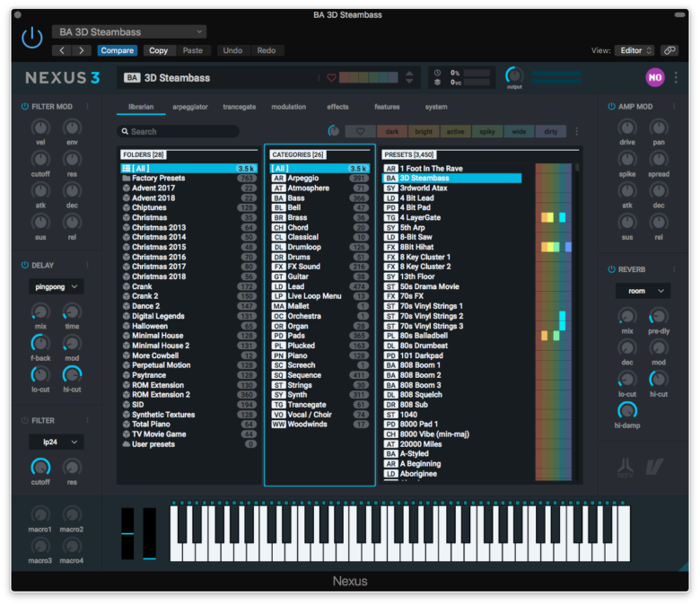Click the previous preset arrow button
Viewport: 700px width, 605px height.
pyautogui.click(x=61, y=50)
